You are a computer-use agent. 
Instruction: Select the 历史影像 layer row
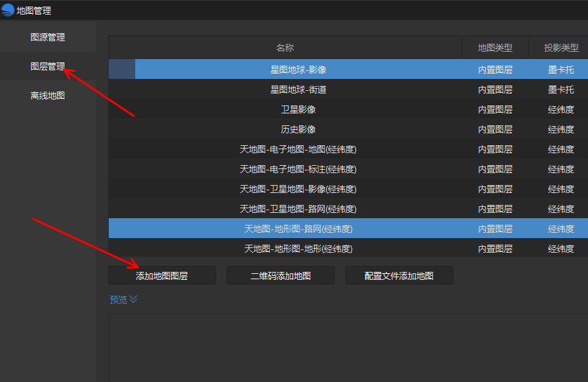pyautogui.click(x=349, y=129)
